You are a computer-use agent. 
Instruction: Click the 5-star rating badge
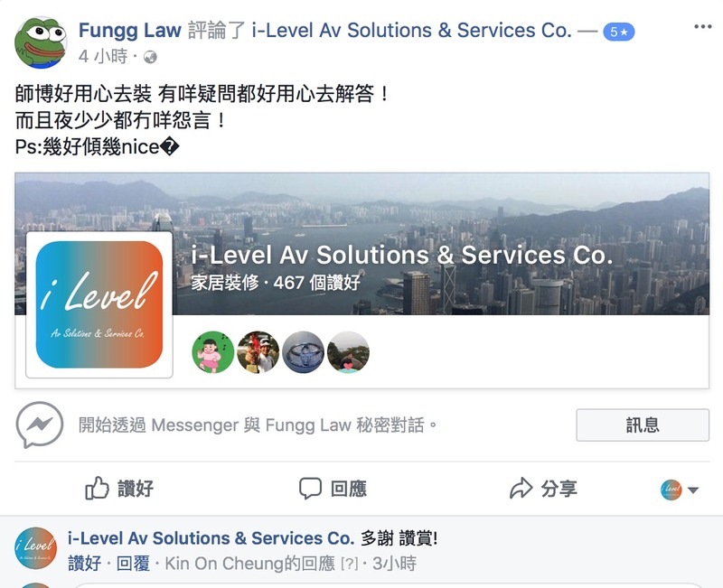(619, 32)
